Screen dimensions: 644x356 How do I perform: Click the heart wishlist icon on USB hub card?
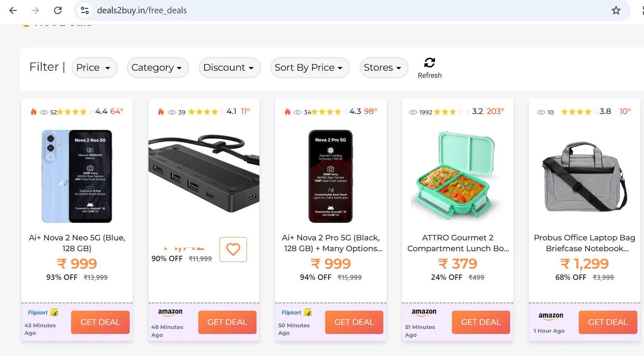[x=233, y=250]
